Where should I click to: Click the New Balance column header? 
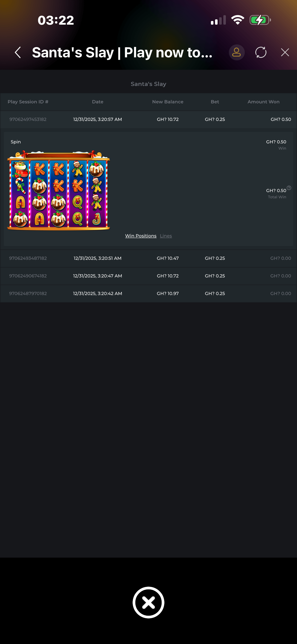click(168, 102)
